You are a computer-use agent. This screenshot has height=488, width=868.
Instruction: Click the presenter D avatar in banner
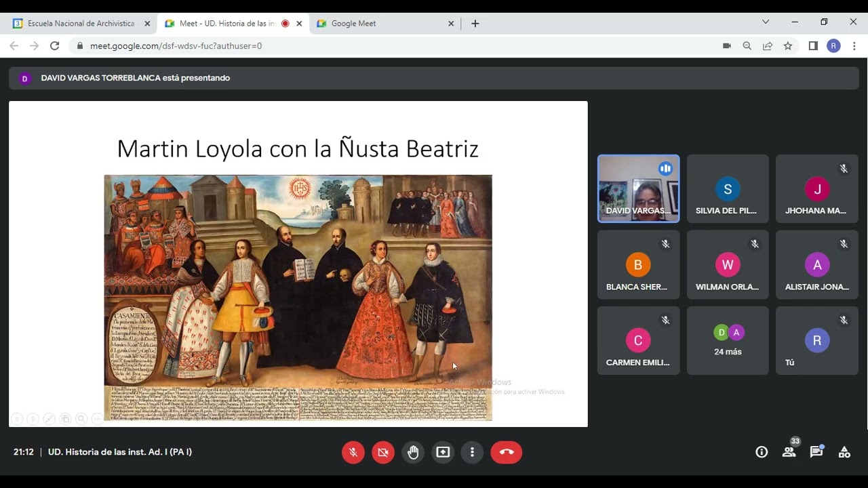(25, 79)
